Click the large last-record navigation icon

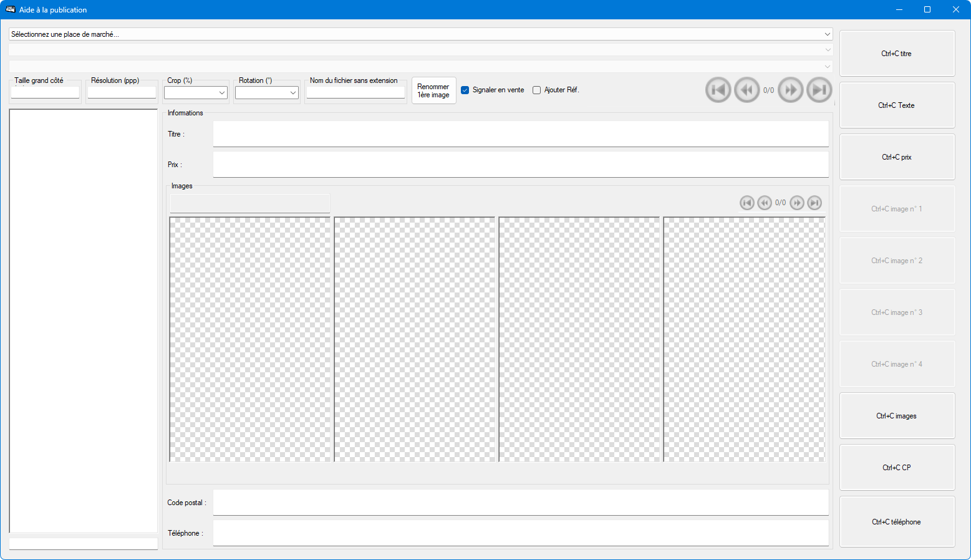819,90
